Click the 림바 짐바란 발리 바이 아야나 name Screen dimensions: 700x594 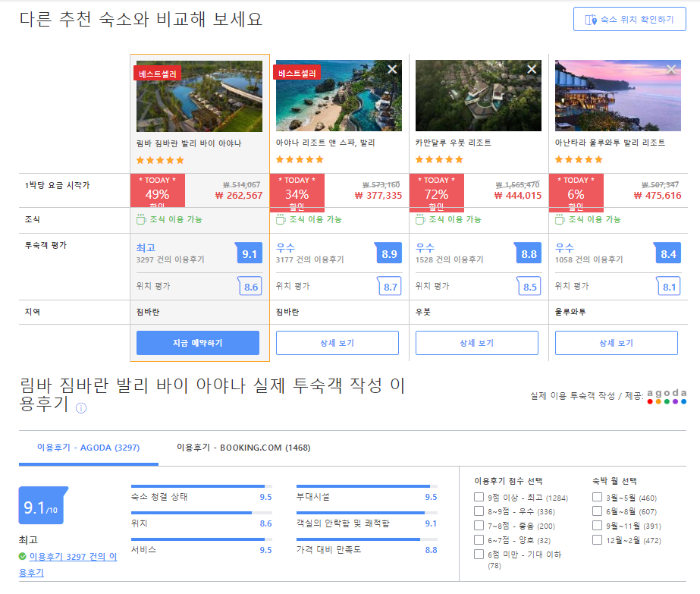click(x=189, y=143)
